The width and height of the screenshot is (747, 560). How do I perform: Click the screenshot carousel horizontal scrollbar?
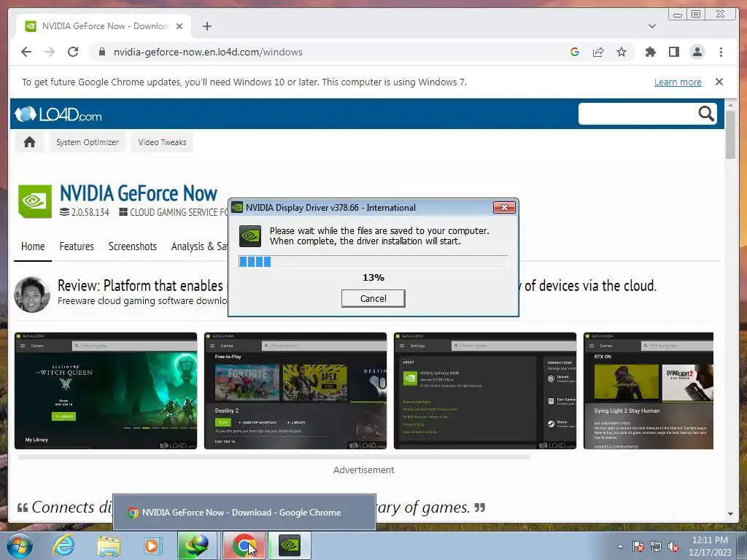[x=274, y=456]
